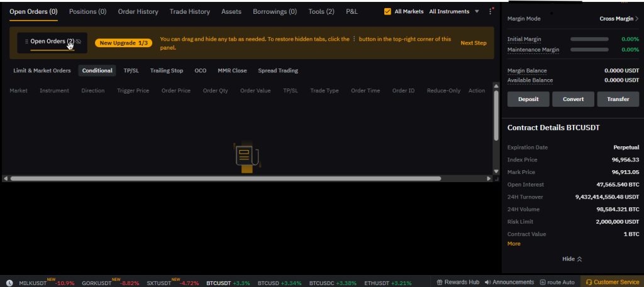The image size is (644, 287).
Task: Click the hide-tab eye icon beside Open Orders
Action: pos(79,41)
